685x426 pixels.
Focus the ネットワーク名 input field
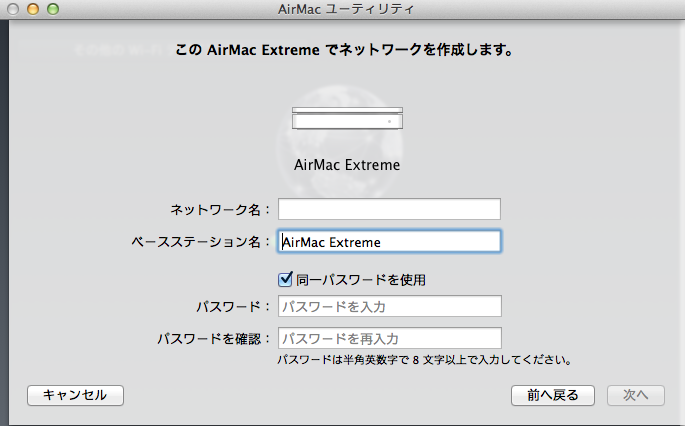pyautogui.click(x=388, y=209)
